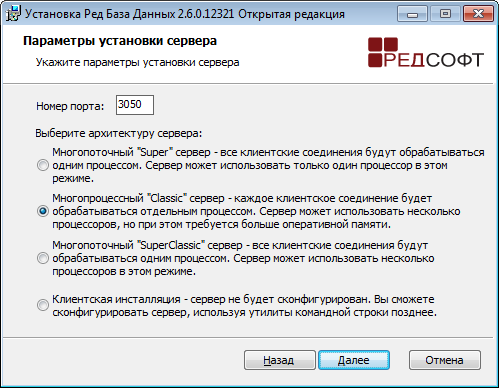Click the "Super" server description text
499x388 pixels.
268,165
